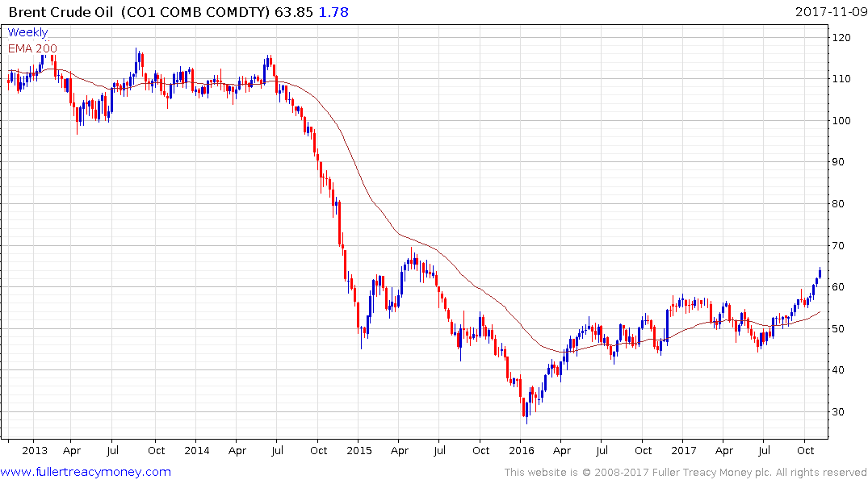Open the www.fullertreacymoney.com link
Image resolution: width=868 pixels, height=484 pixels.
click(x=86, y=473)
